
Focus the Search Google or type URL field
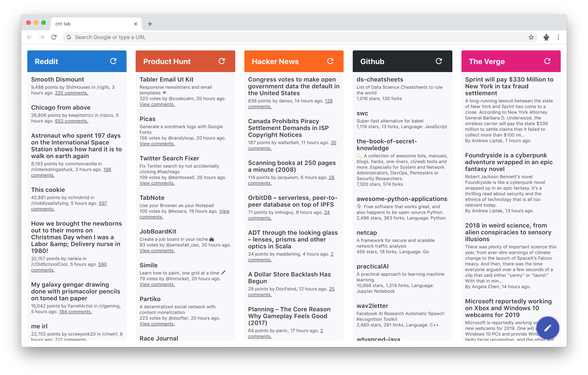(293, 37)
